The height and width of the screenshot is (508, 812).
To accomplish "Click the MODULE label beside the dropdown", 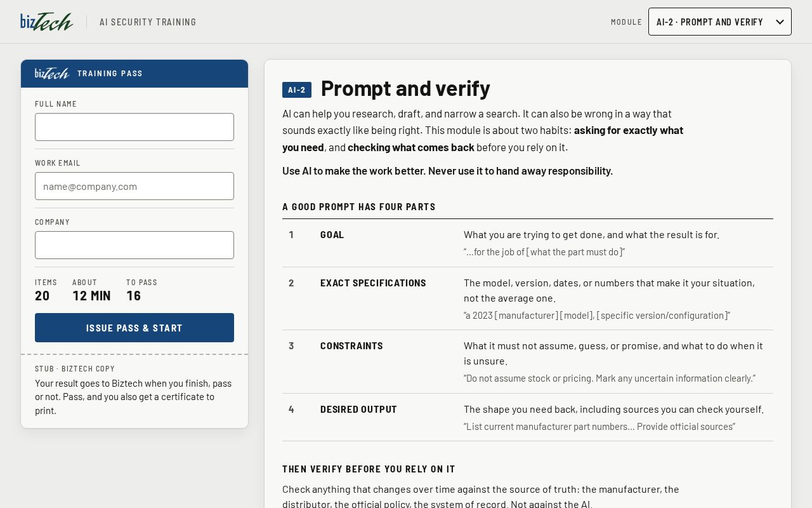I will pos(627,22).
